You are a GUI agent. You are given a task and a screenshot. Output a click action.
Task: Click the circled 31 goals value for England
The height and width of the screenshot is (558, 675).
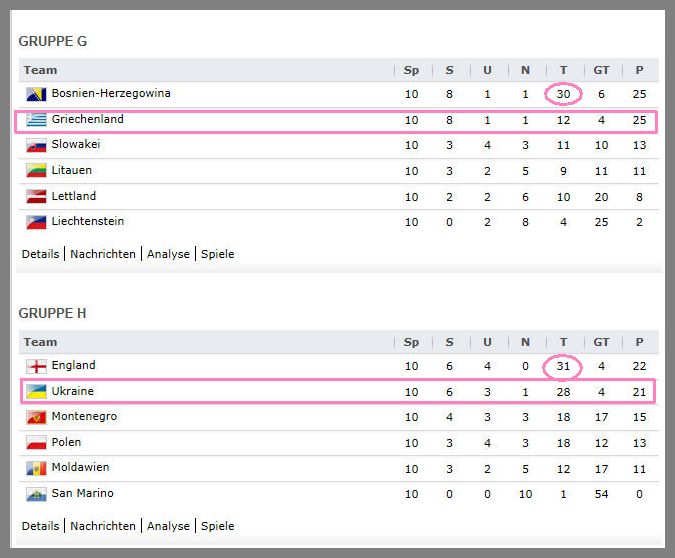[563, 366]
